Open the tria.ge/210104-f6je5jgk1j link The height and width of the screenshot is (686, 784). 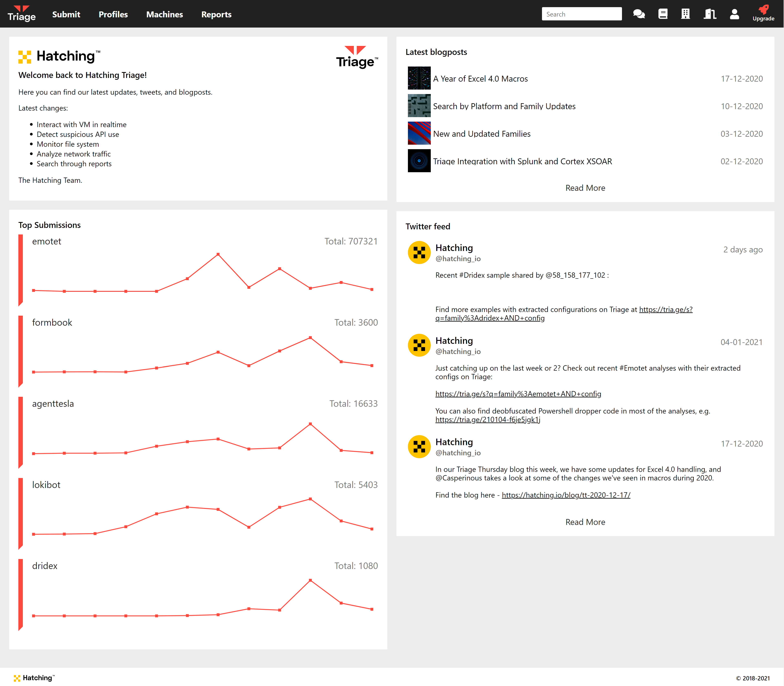coord(488,420)
